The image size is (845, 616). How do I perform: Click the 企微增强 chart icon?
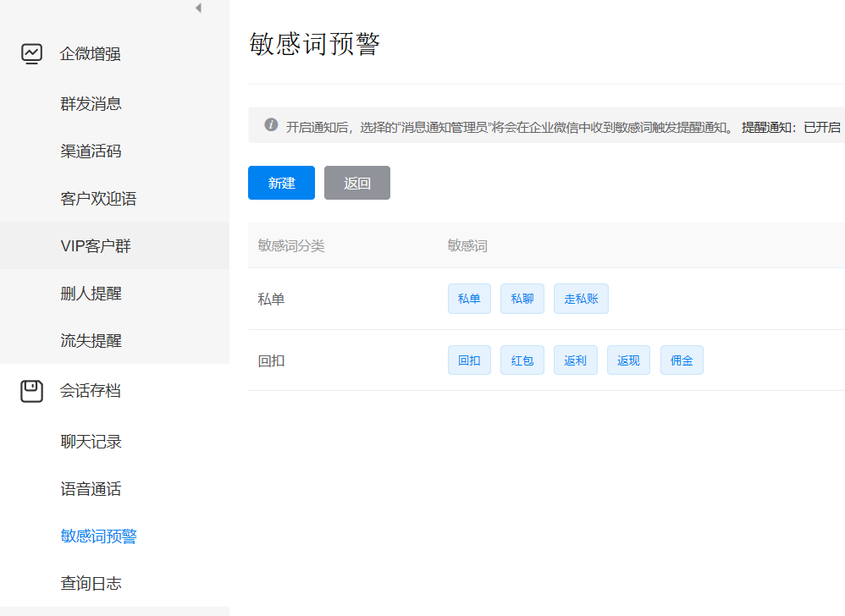click(x=31, y=54)
